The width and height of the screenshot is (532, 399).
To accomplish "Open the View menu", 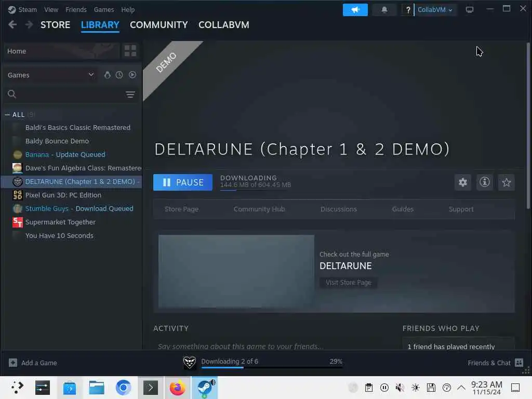I will pyautogui.click(x=51, y=10).
